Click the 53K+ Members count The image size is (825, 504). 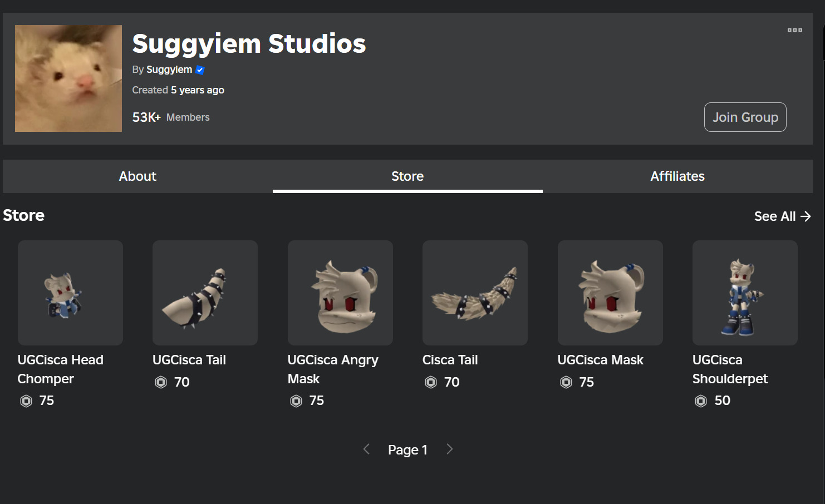[x=171, y=117]
